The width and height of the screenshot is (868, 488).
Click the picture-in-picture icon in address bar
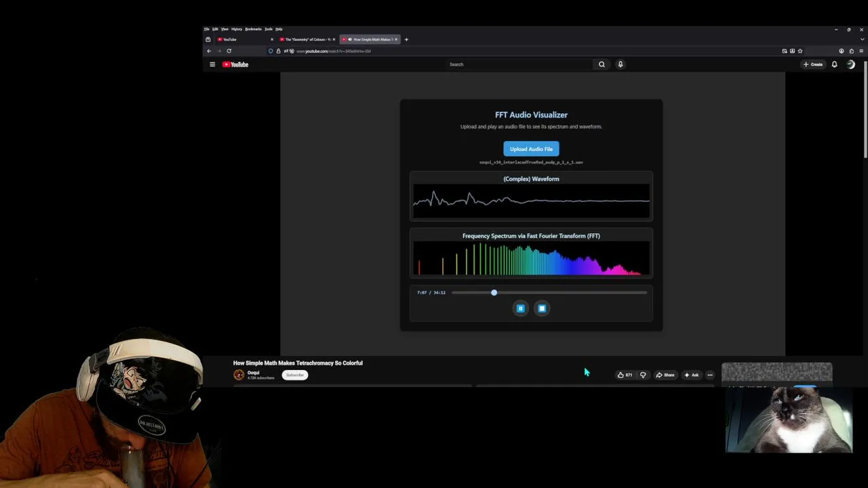(785, 51)
